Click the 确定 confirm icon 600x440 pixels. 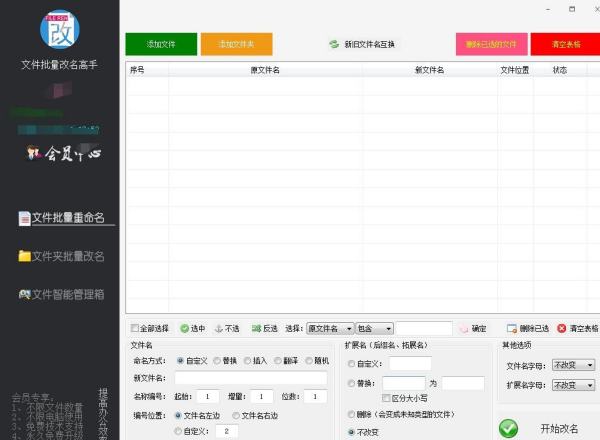[464, 328]
